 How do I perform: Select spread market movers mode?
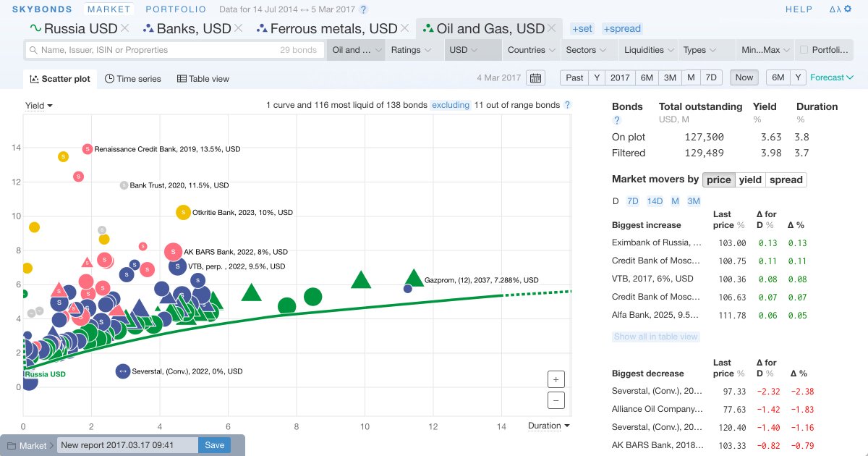pos(786,180)
